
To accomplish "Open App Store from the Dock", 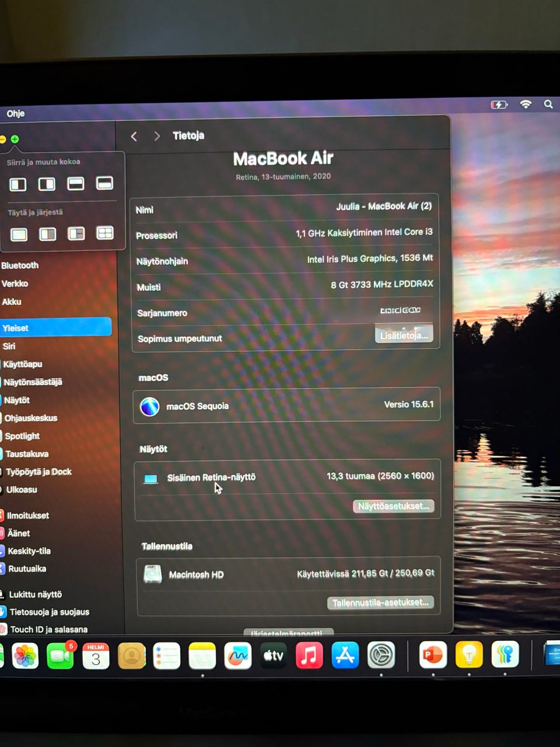I will click(x=345, y=655).
